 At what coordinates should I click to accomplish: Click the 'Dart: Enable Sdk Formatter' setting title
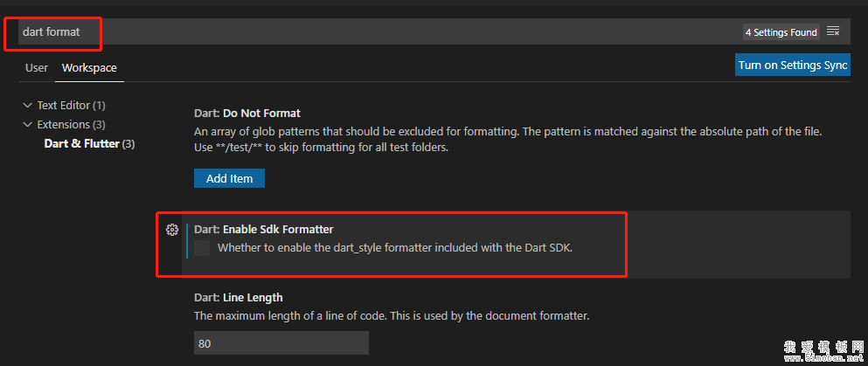264,229
